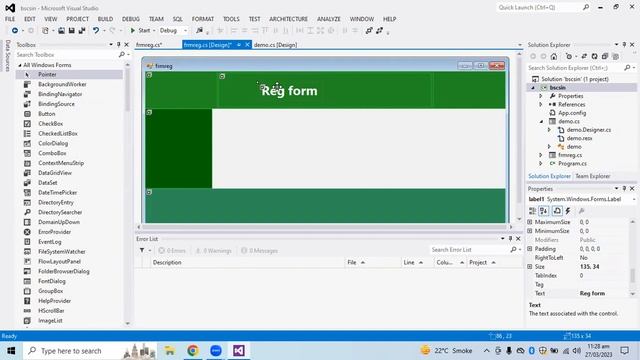Toggle auto-hide pin on Error List panel
Image resolution: width=640 pixels, height=360 pixels.
(510, 239)
